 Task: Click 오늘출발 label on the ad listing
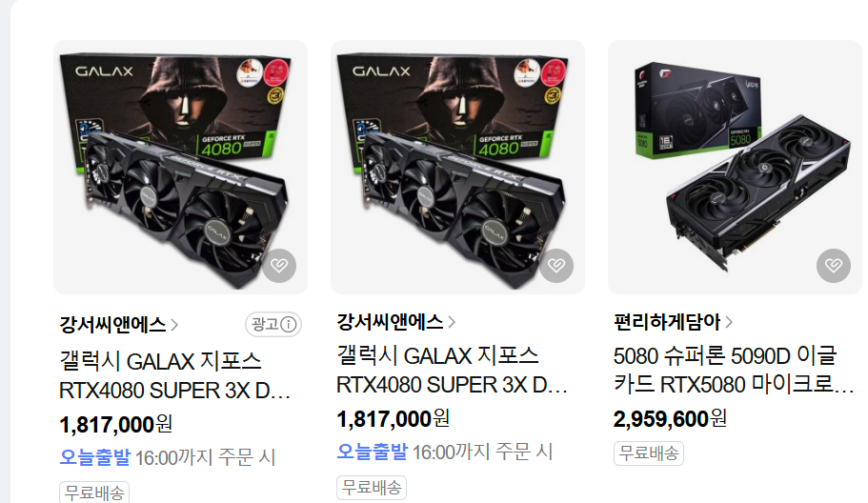[94, 457]
